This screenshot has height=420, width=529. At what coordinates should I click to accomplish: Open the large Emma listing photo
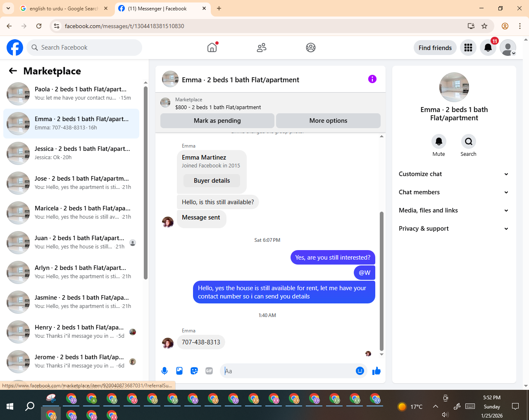[454, 87]
